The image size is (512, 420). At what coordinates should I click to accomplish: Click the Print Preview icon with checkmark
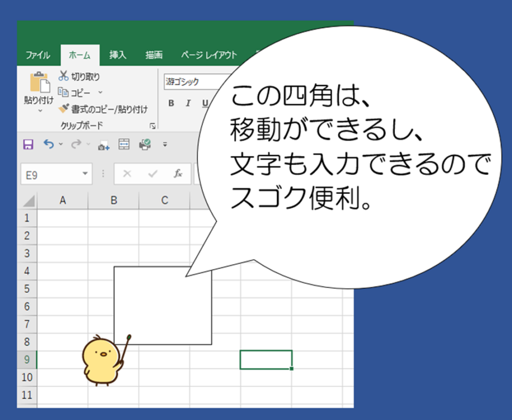145,144
